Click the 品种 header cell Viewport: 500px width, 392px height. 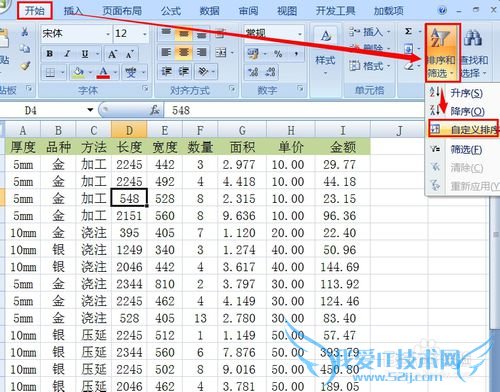click(58, 147)
